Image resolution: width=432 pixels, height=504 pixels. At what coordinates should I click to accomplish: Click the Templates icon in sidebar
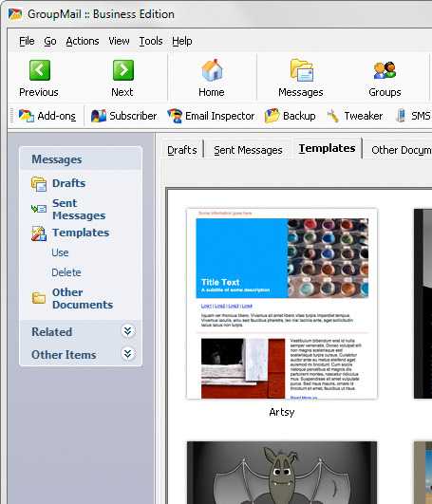click(x=39, y=233)
